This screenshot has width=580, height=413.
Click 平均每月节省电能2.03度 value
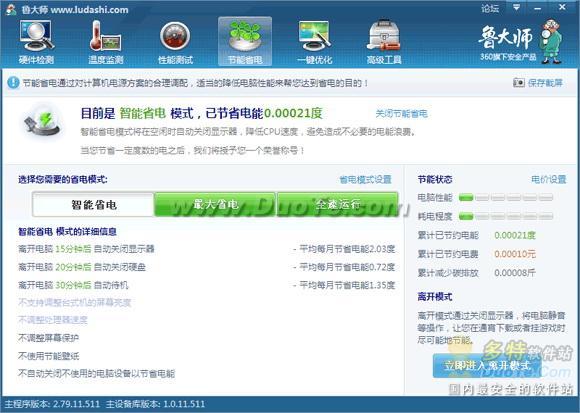point(347,249)
